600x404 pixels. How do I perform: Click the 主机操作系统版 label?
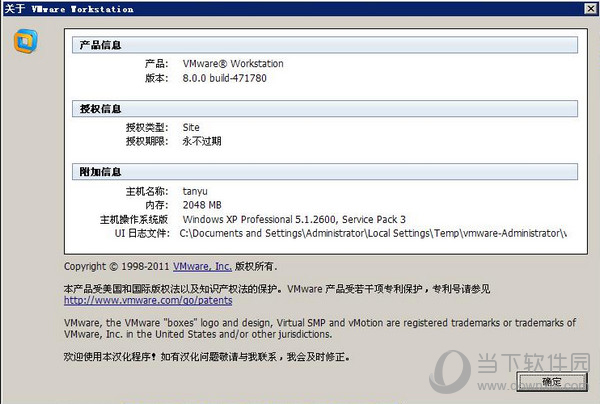(134, 219)
